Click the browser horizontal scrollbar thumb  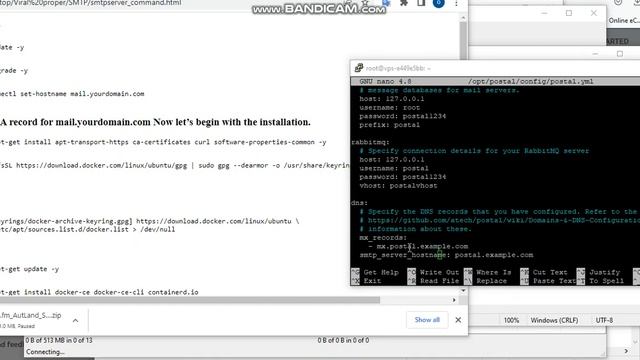click(x=190, y=300)
